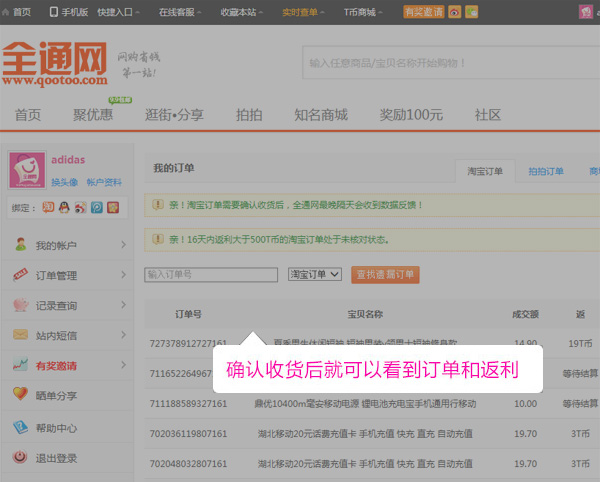Open the 聚优惠 navigation menu item

click(x=92, y=115)
